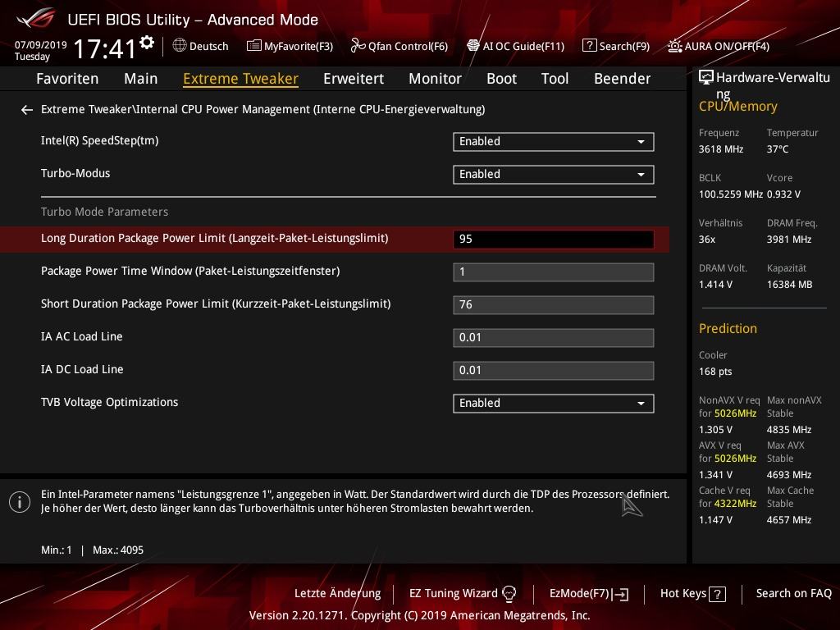Open TVB Voltage Optimizations dropdown
Viewport: 840px width, 630px height.
(x=554, y=404)
